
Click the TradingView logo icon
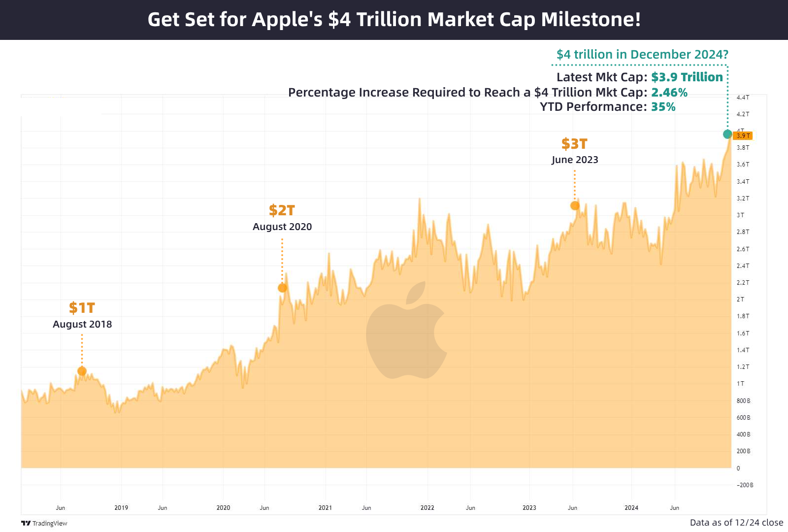(x=26, y=523)
